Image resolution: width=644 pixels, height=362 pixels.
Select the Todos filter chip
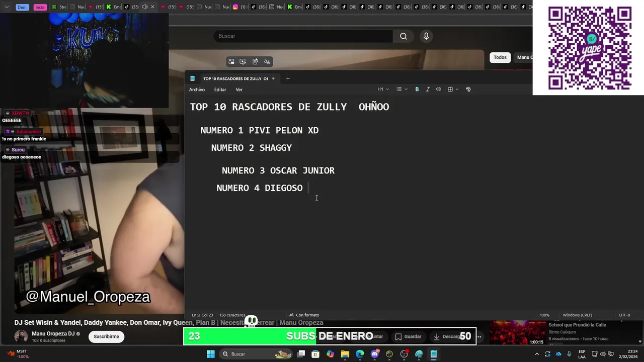pyautogui.click(x=500, y=57)
